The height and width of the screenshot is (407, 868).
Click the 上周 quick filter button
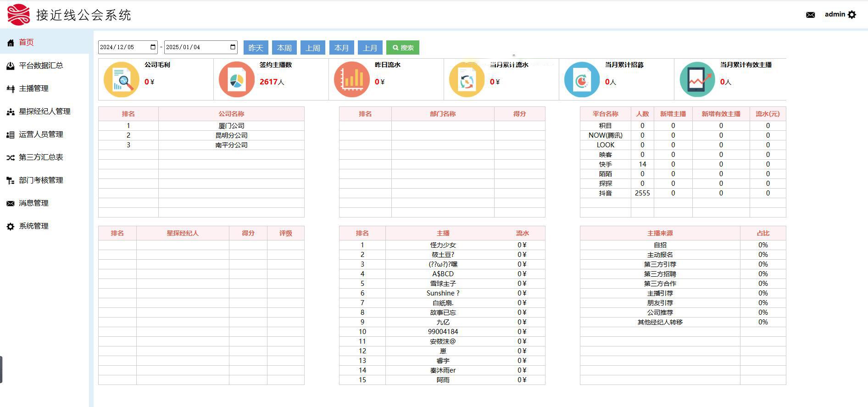point(313,48)
